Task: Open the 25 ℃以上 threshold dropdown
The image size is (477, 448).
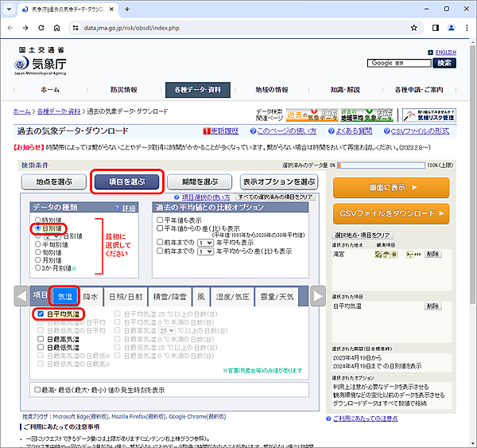Action: (167, 330)
